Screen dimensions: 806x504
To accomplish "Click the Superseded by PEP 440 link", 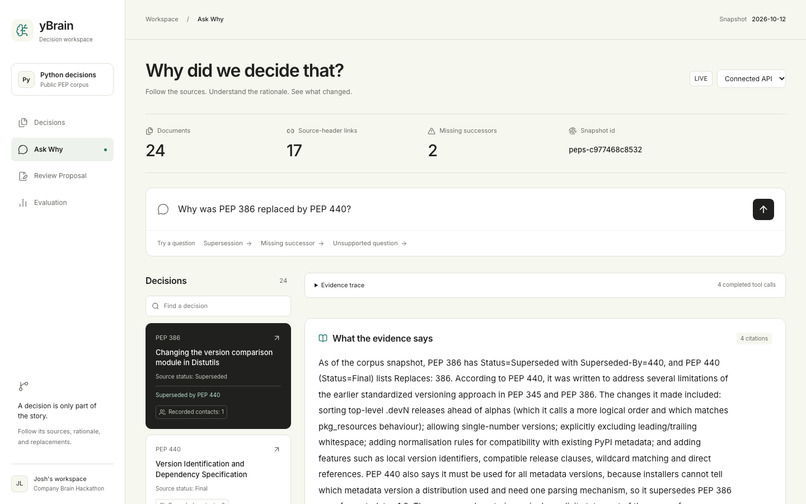I will coord(188,395).
